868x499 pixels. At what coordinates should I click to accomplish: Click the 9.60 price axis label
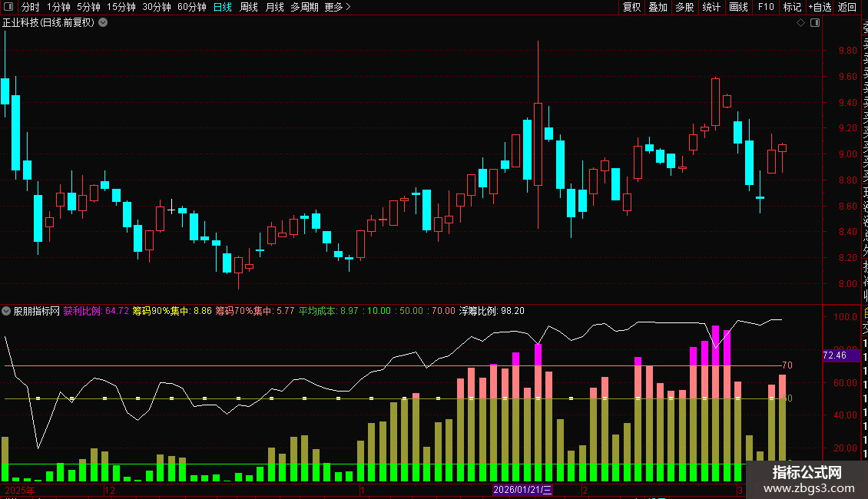point(847,76)
